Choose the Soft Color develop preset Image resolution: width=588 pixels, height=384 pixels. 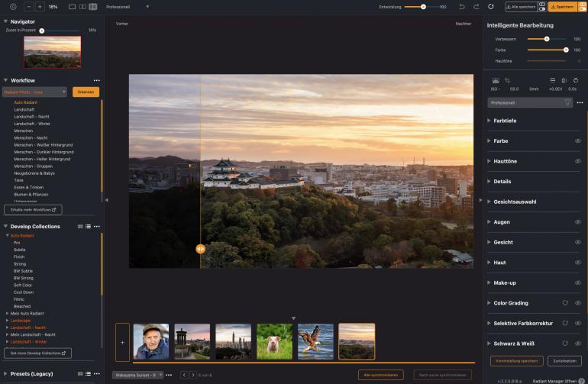[24, 285]
